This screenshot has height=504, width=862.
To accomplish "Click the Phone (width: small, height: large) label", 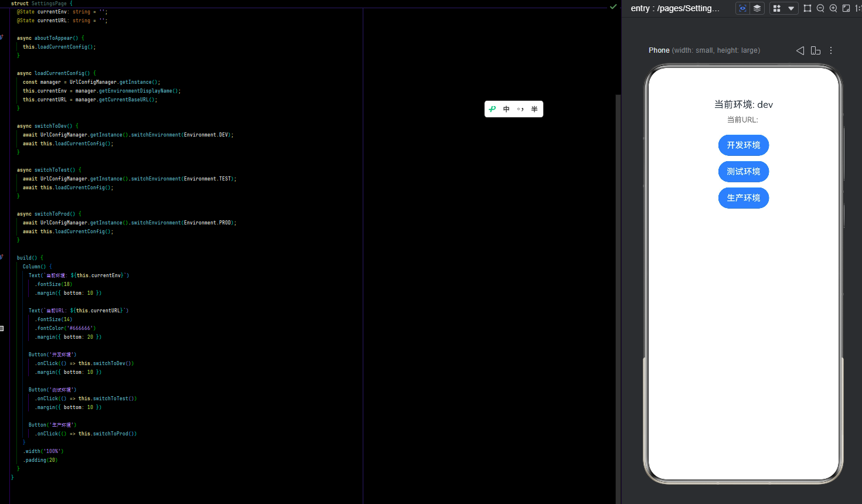I will 704,50.
